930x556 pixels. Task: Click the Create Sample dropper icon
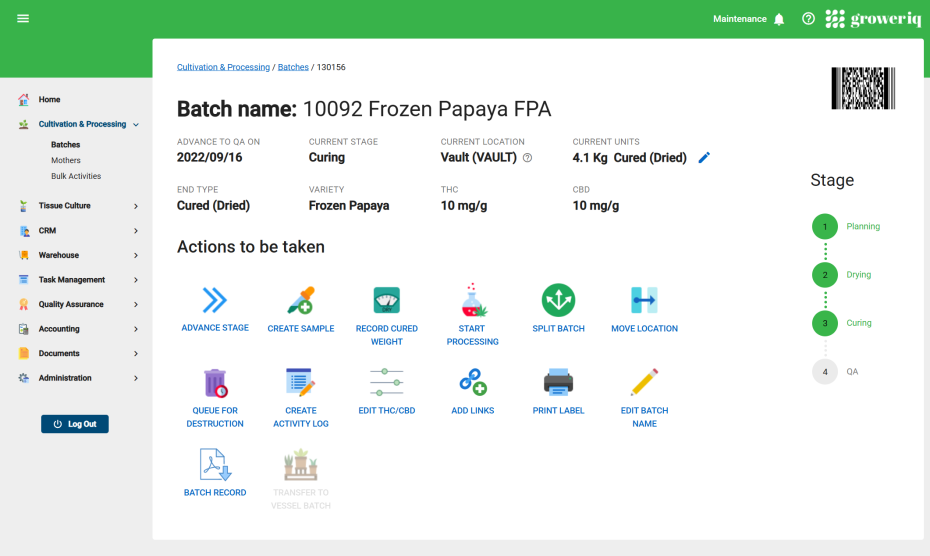[301, 300]
